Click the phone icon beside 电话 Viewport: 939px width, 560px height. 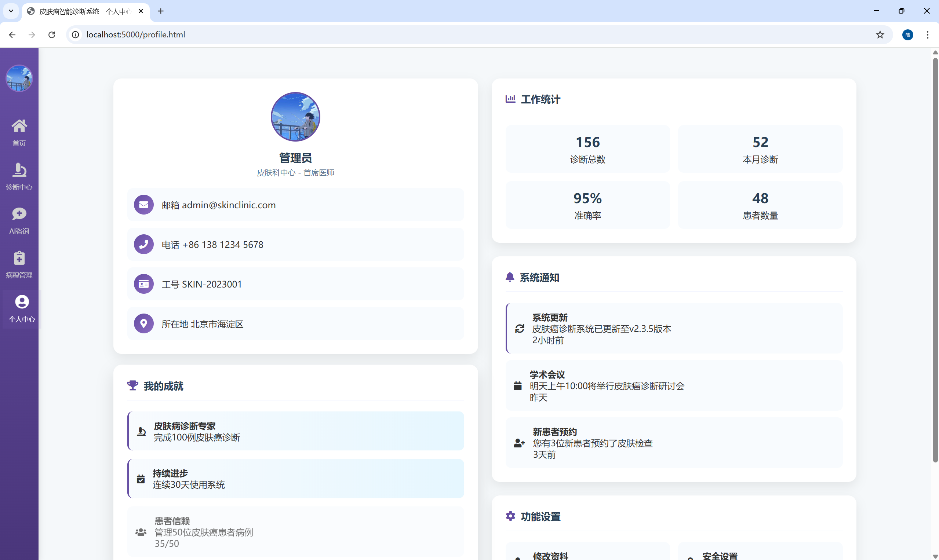click(x=143, y=245)
